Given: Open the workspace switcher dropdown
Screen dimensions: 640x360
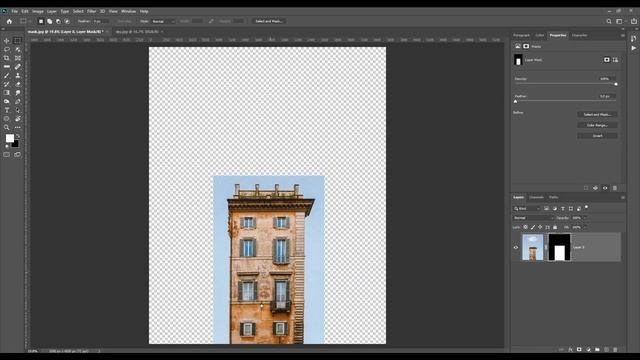Looking at the screenshot, I should [620, 21].
